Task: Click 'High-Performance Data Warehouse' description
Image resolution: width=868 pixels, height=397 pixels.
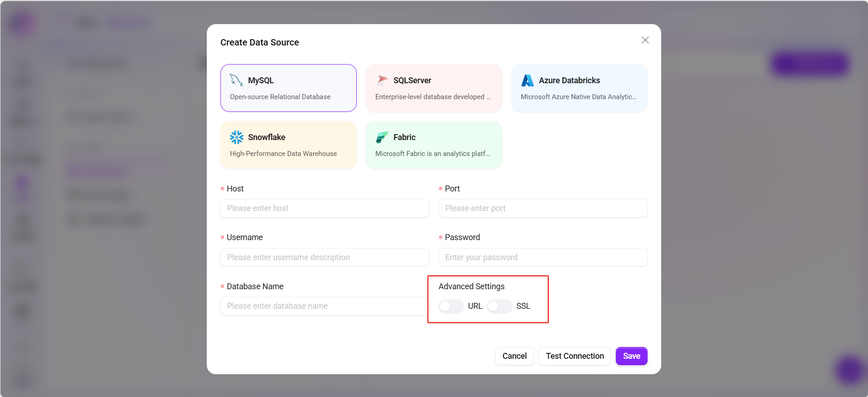Action: (x=283, y=154)
